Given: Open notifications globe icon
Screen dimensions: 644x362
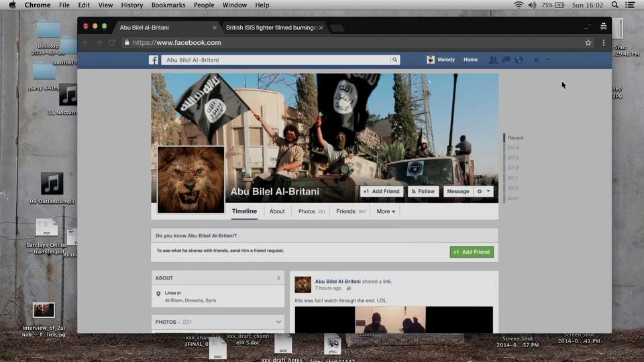Looking at the screenshot, I should [x=519, y=60].
